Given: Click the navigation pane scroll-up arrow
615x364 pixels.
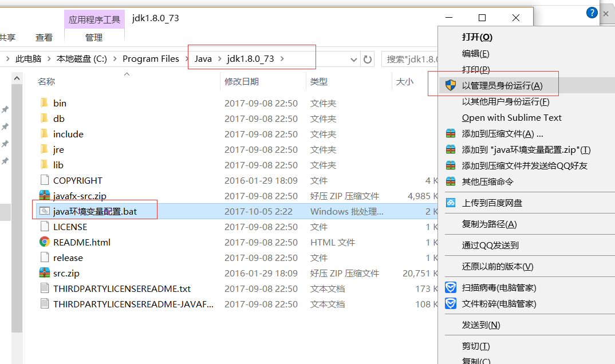Looking at the screenshot, I should 17,78.
